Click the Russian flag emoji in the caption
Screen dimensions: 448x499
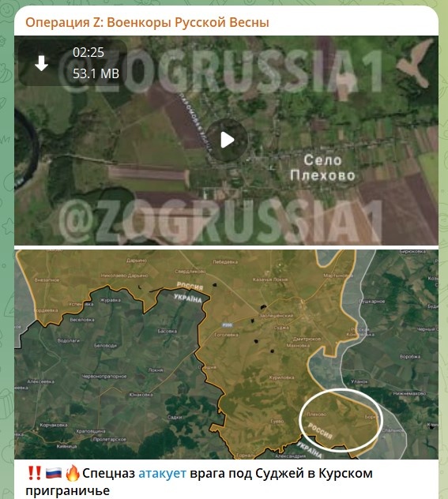pos(54,473)
